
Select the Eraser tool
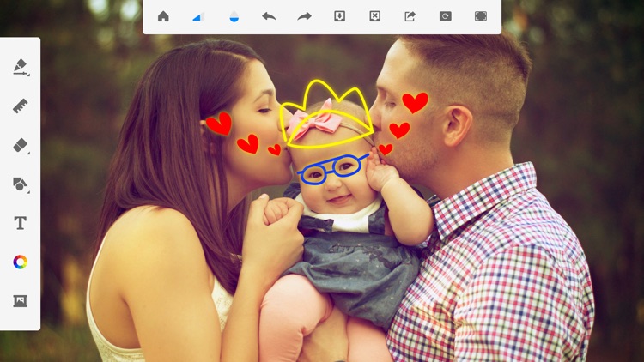pyautogui.click(x=21, y=145)
